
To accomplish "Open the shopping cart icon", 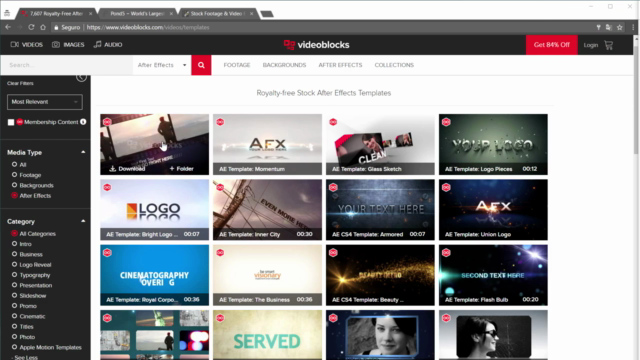I will coord(609,45).
